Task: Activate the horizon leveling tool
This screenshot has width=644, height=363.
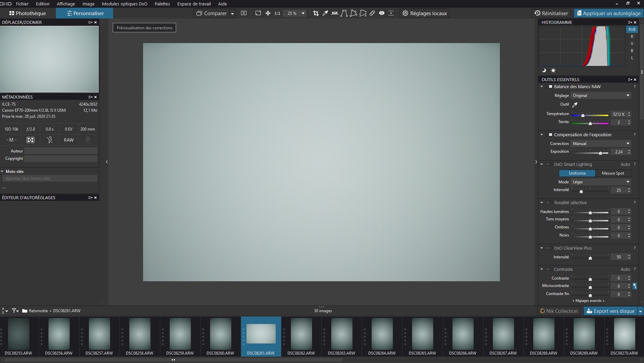Action: click(x=335, y=13)
